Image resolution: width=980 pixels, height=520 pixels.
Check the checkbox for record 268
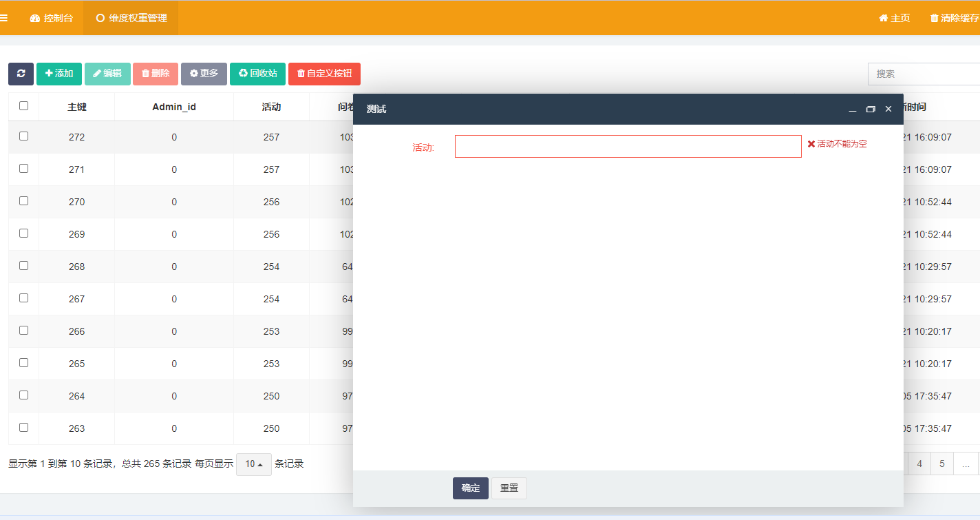[23, 267]
